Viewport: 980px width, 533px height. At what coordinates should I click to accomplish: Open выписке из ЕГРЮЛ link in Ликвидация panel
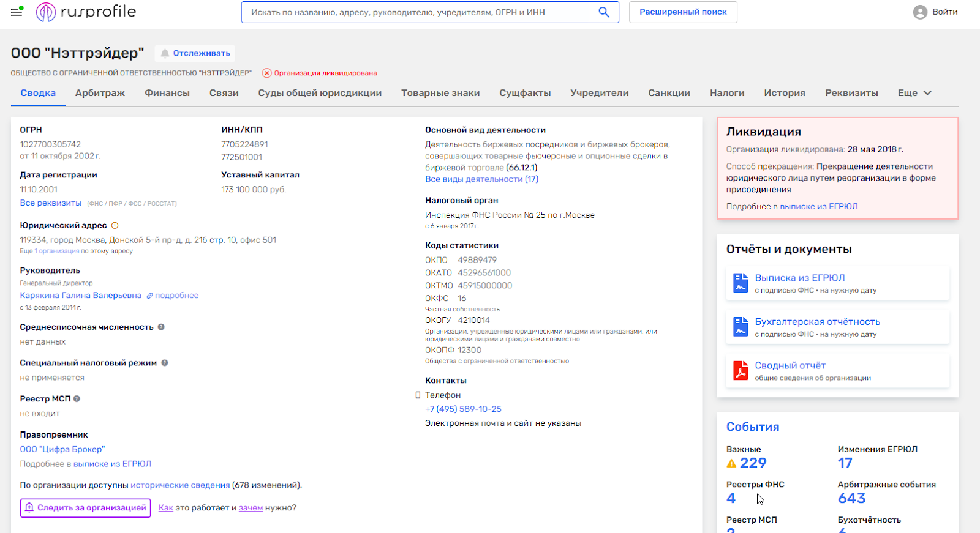pos(819,207)
